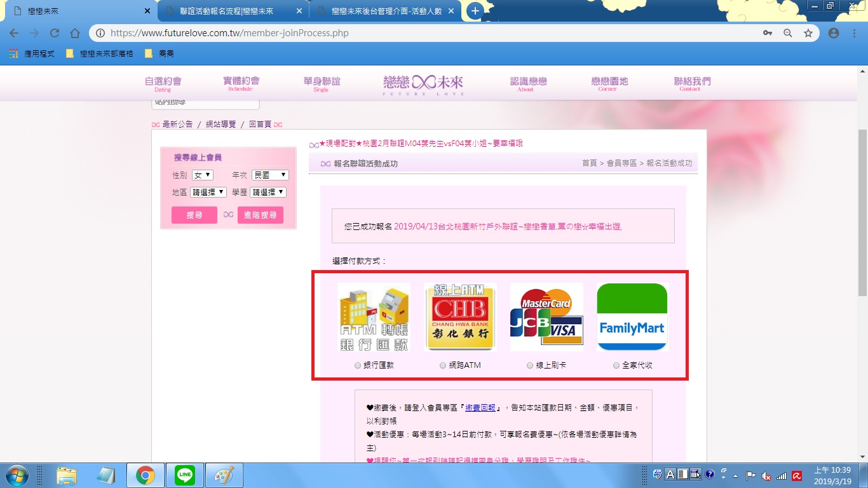Open the 戀戀未來部落格 bookmark folder
Screen dimensions: 868x488
click(100, 53)
